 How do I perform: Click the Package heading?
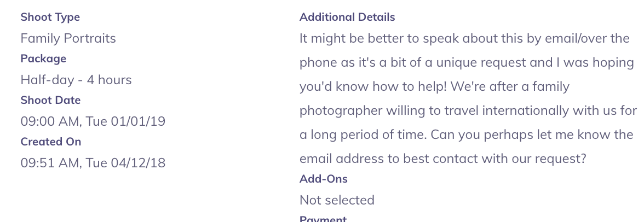tap(43, 59)
